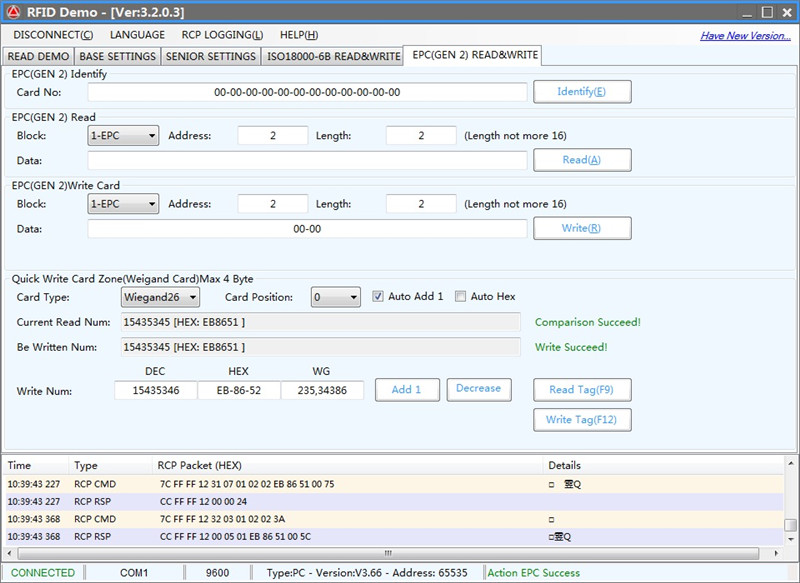Select the log row with packet ending 00 75
Viewport: 800px width, 583px height.
click(394, 484)
